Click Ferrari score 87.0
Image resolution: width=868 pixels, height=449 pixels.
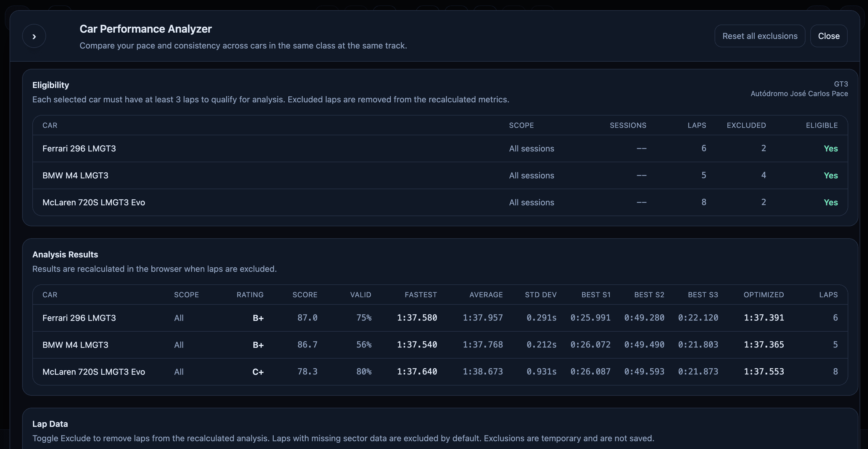[307, 318]
